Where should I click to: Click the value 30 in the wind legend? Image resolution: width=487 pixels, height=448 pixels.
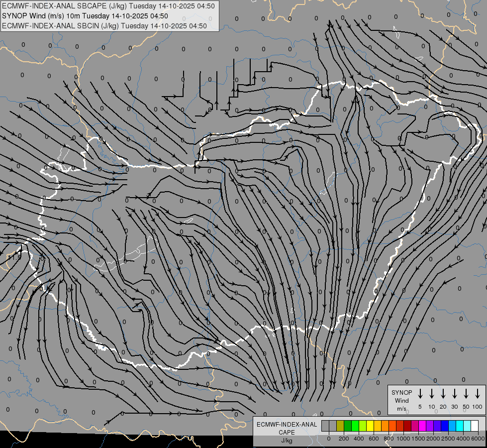tap(454, 407)
